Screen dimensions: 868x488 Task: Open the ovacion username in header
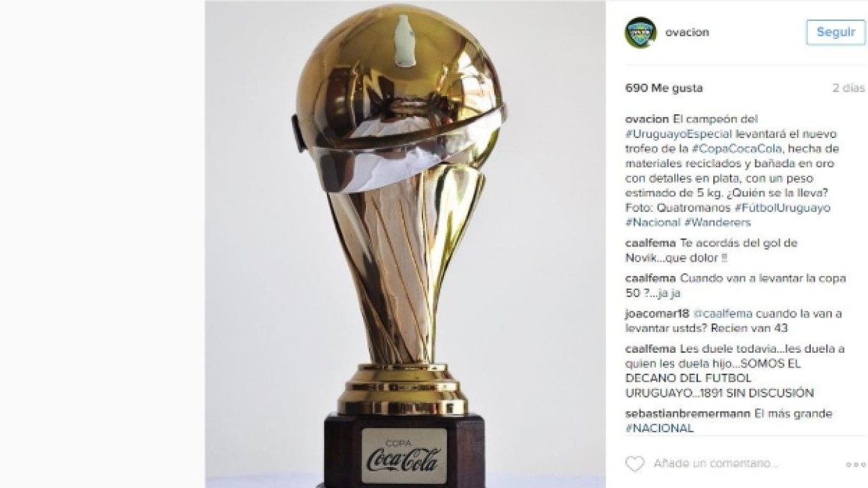(687, 32)
